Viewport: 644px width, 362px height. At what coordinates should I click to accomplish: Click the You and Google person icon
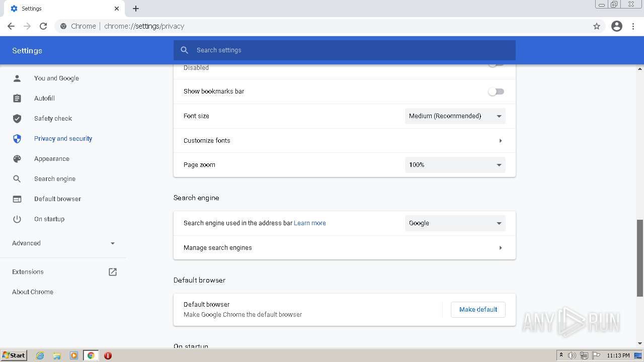click(x=17, y=78)
